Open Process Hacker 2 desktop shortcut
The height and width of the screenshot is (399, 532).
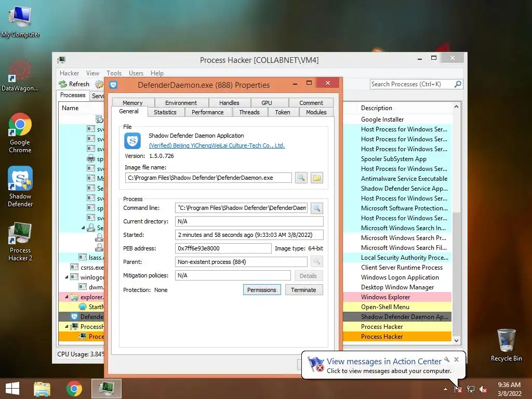coord(20,241)
